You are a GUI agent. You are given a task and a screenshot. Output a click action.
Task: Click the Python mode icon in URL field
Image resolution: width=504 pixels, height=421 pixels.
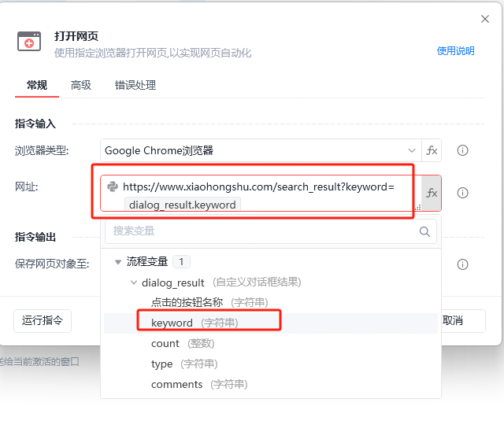pyautogui.click(x=113, y=186)
